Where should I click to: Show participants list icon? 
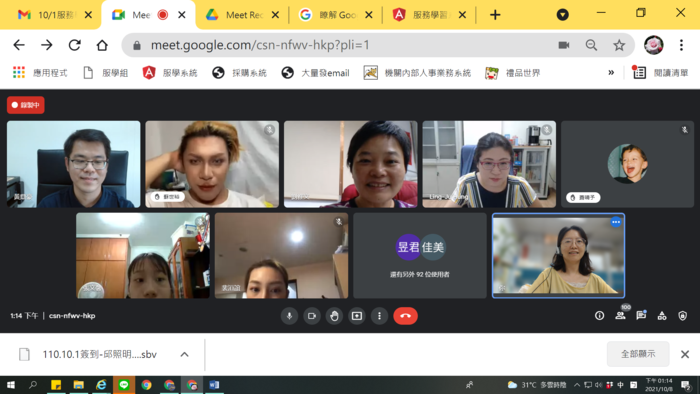(x=620, y=316)
